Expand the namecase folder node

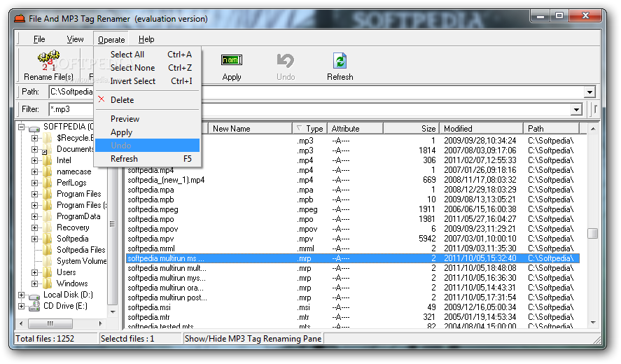point(34,171)
